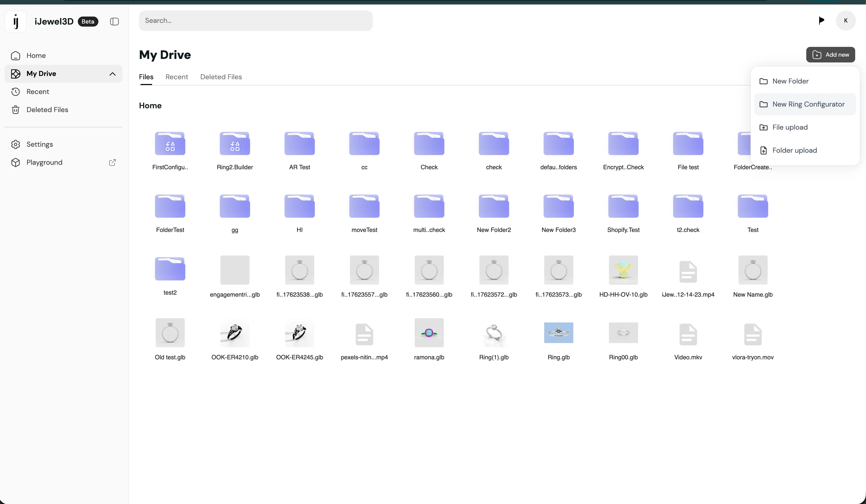Open the user avatar K menu
Image resolution: width=866 pixels, height=504 pixels.
tap(845, 21)
